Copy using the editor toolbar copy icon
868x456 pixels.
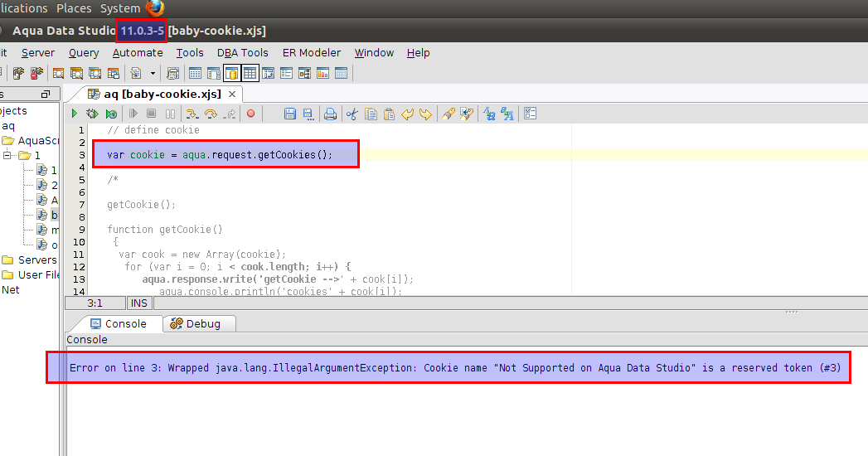[371, 114]
